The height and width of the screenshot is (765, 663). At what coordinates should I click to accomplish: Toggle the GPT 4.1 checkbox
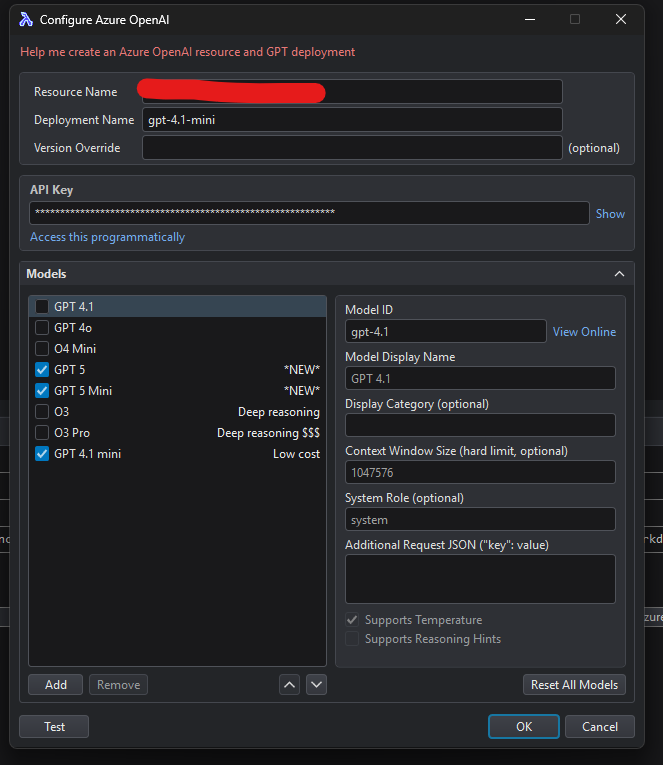click(x=42, y=306)
